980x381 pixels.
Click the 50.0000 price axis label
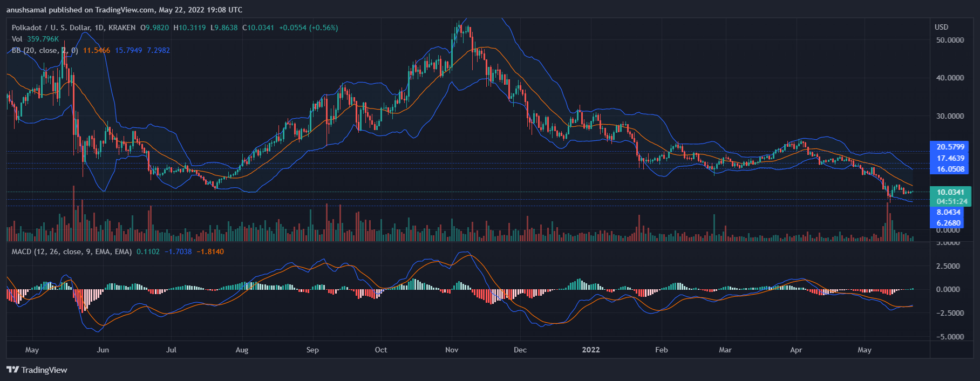[x=950, y=40]
